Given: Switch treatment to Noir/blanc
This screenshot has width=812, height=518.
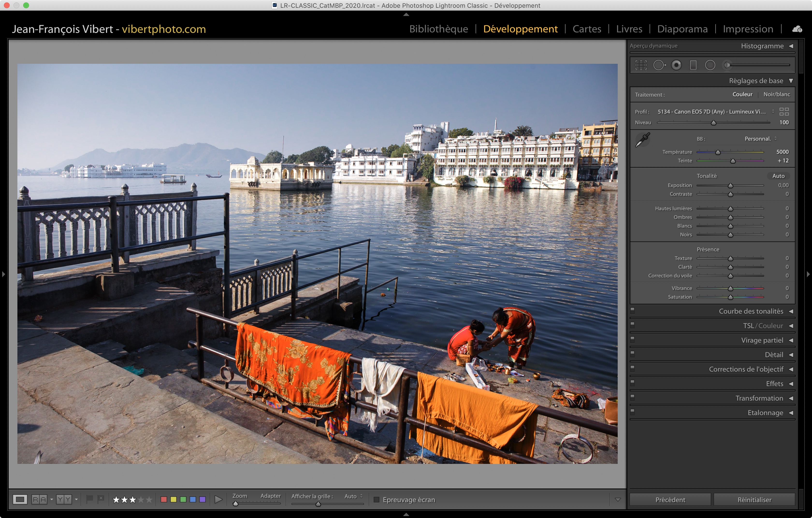Looking at the screenshot, I should [x=776, y=94].
